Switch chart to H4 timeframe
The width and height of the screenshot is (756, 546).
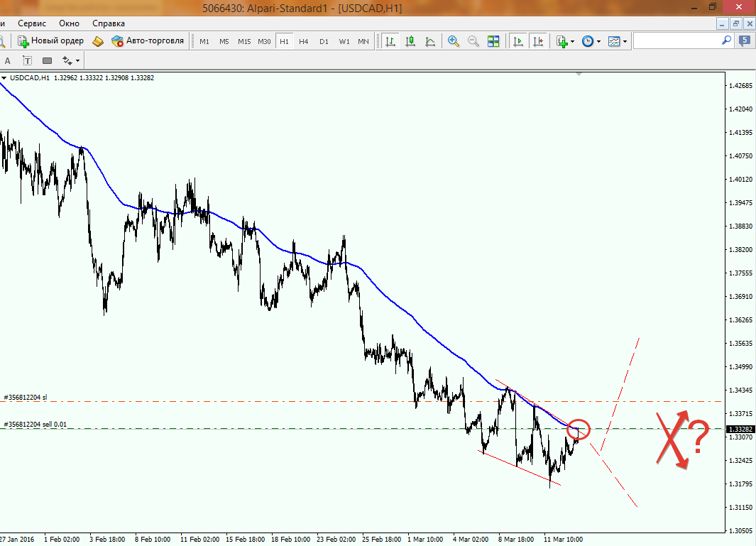tap(304, 41)
